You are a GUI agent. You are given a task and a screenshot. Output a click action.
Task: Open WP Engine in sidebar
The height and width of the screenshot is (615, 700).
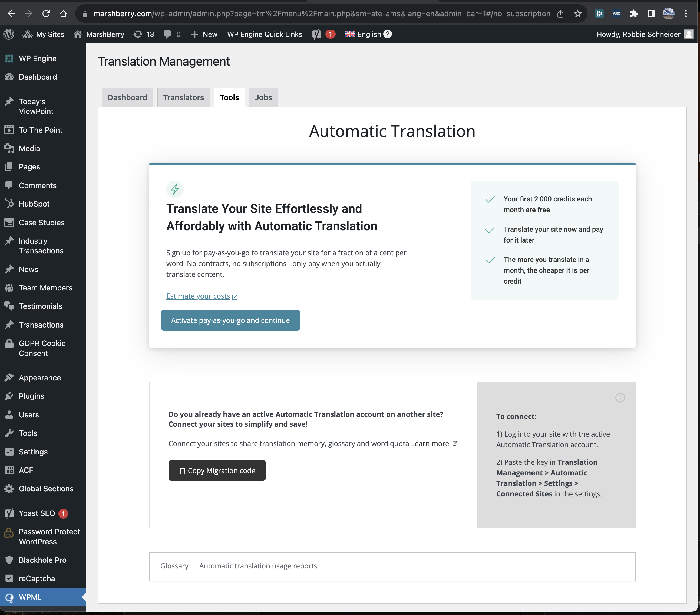click(x=43, y=59)
